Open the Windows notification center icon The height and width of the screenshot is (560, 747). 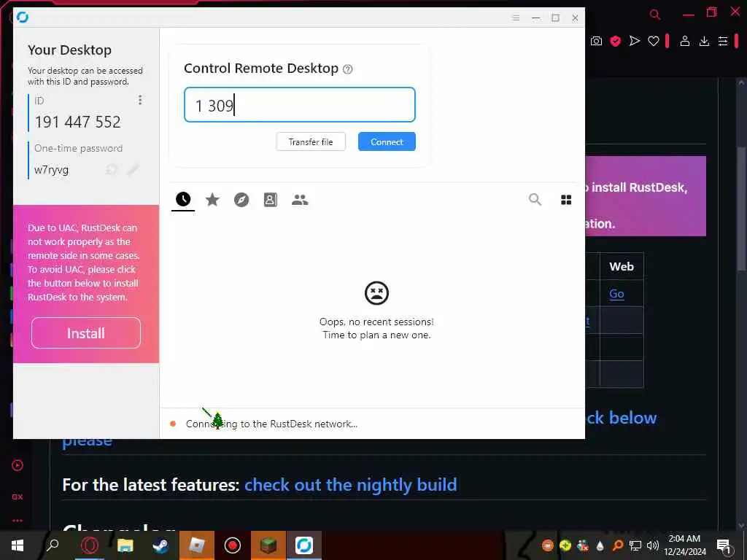[724, 546]
